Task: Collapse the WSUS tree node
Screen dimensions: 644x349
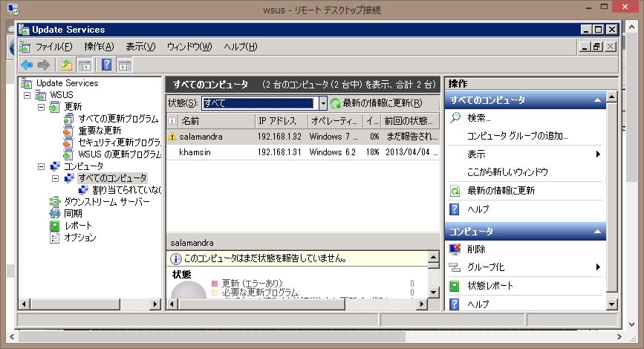Action: (x=27, y=95)
